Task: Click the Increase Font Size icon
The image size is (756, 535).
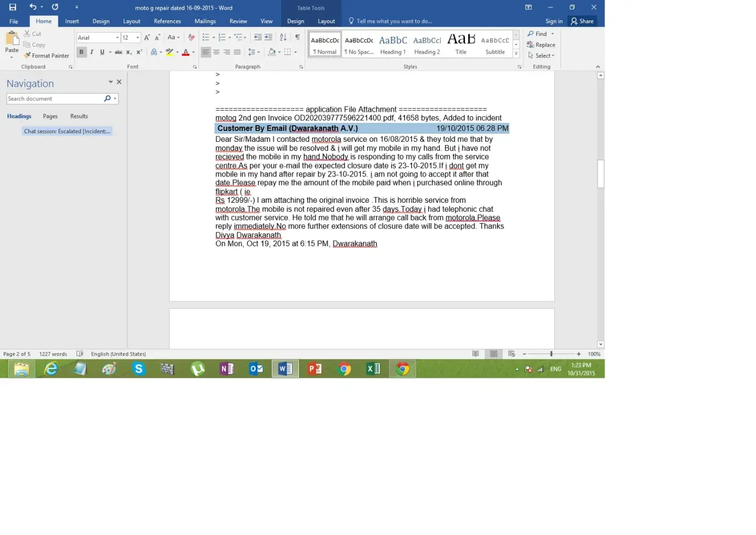Action: click(147, 37)
